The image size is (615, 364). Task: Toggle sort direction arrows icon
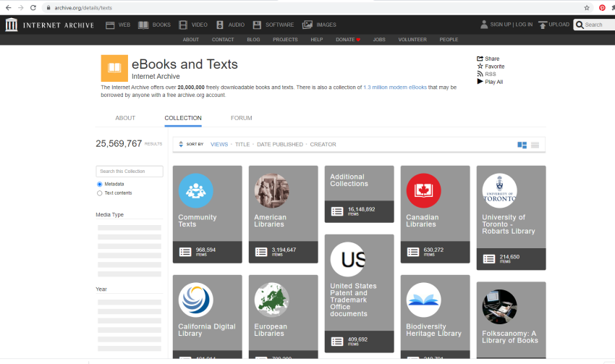[x=181, y=144]
